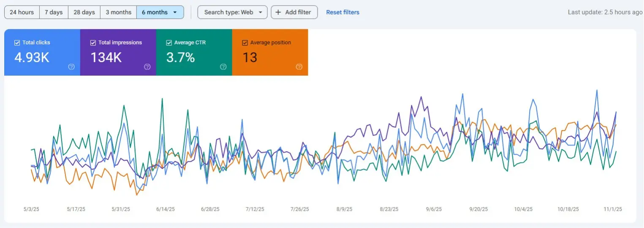644x228 pixels.
Task: Open the Search type: Web dropdown
Action: pyautogui.click(x=232, y=12)
